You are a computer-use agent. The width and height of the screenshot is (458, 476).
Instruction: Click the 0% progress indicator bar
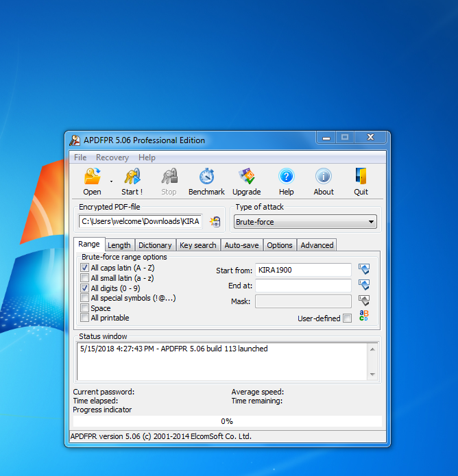228,421
